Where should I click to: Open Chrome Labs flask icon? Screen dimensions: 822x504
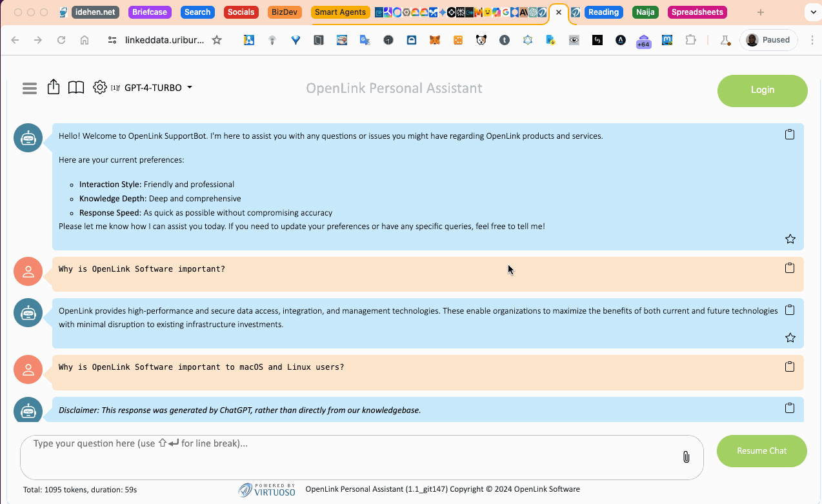tap(725, 40)
